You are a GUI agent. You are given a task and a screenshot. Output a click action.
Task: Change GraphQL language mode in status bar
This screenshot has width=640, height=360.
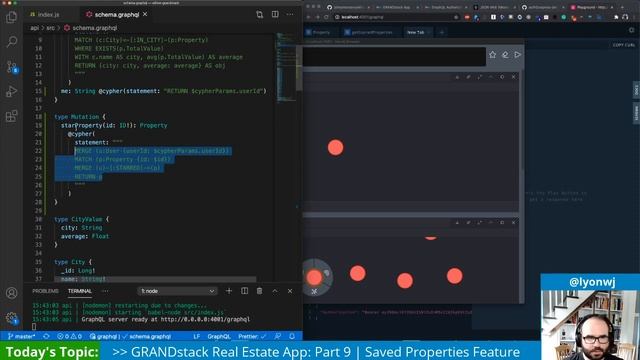point(219,337)
